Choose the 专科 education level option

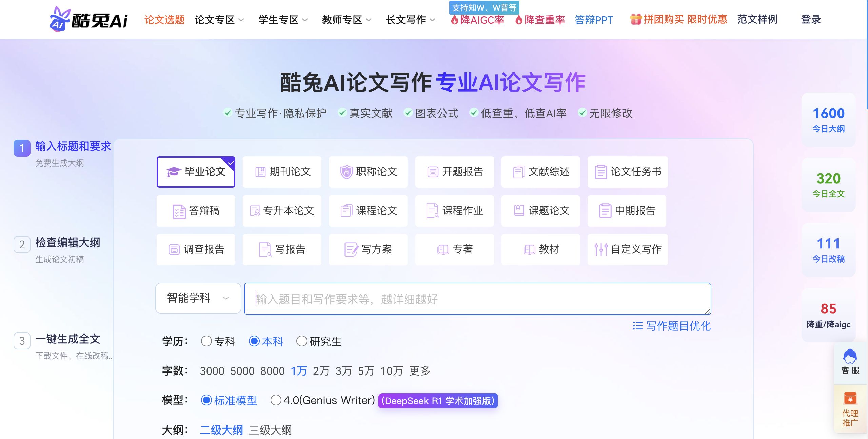pos(206,342)
